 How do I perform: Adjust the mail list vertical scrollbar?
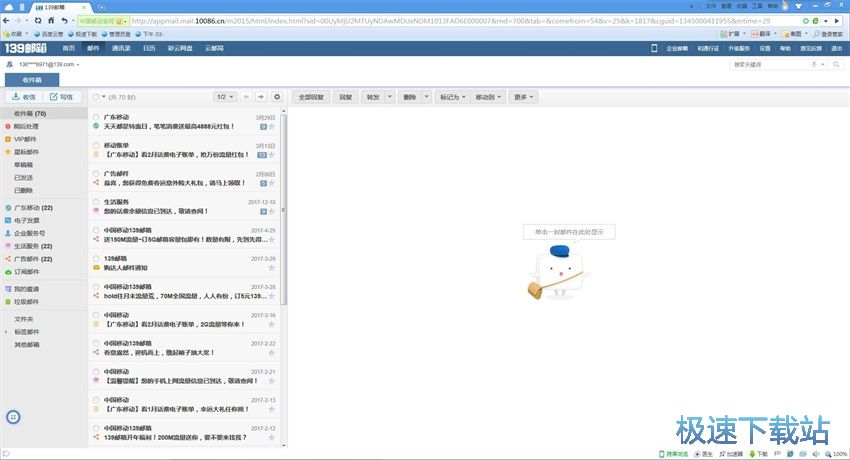click(283, 209)
